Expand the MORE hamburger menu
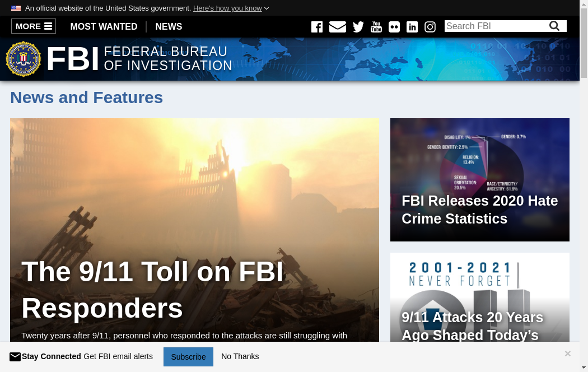 coord(34,26)
